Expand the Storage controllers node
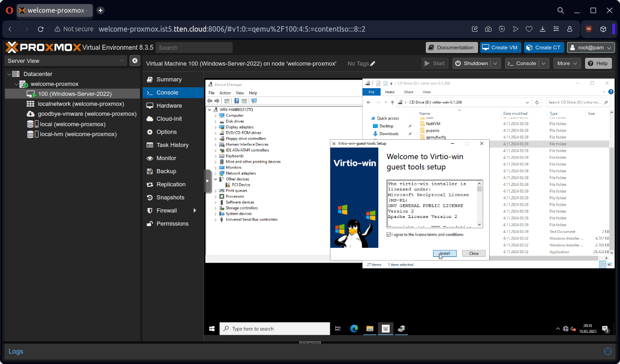Viewport: 620px width, 364px height. click(x=215, y=208)
